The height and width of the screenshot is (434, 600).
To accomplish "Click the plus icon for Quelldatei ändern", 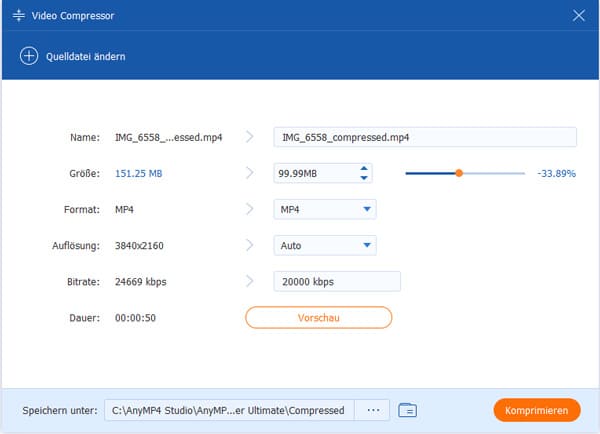I will coord(29,56).
